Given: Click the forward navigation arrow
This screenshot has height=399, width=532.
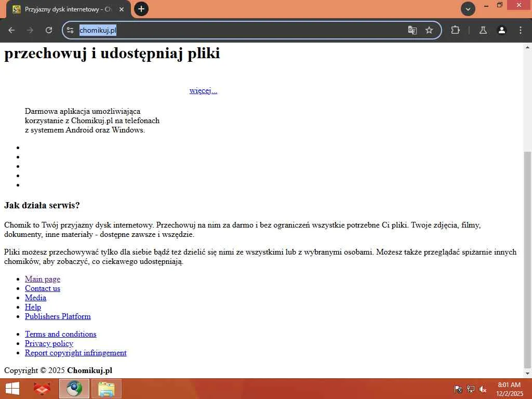Looking at the screenshot, I should (x=30, y=30).
